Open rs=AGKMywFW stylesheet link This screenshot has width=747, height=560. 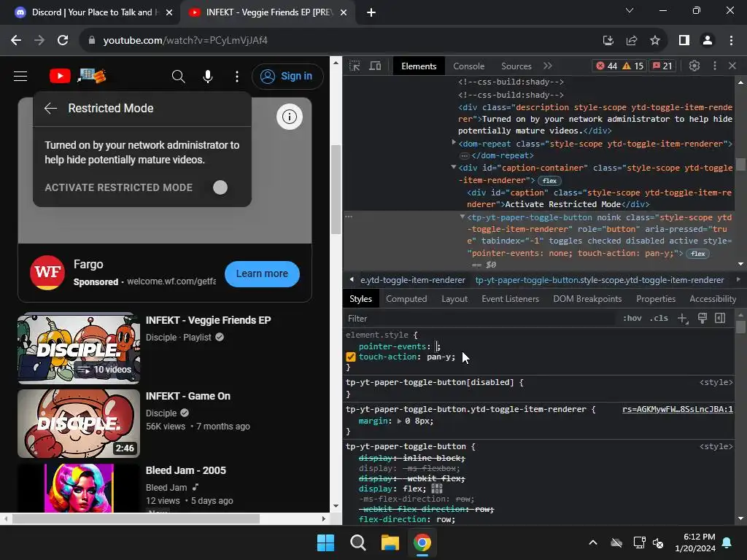[x=678, y=410]
